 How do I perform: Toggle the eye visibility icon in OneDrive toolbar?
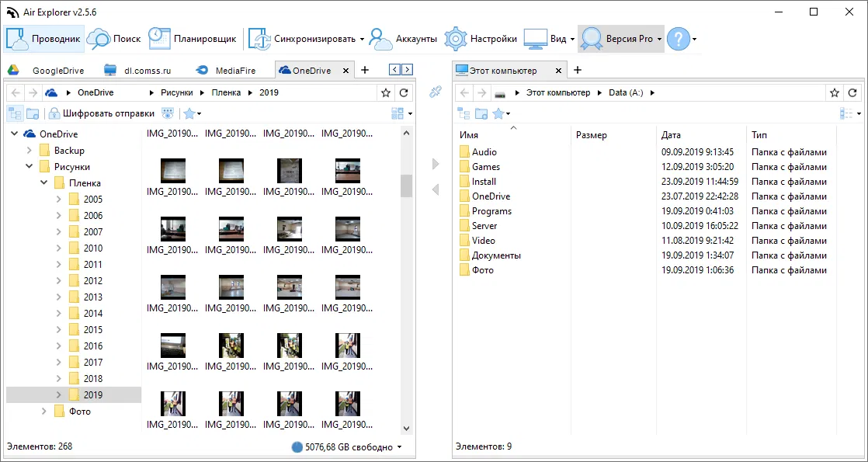click(167, 113)
